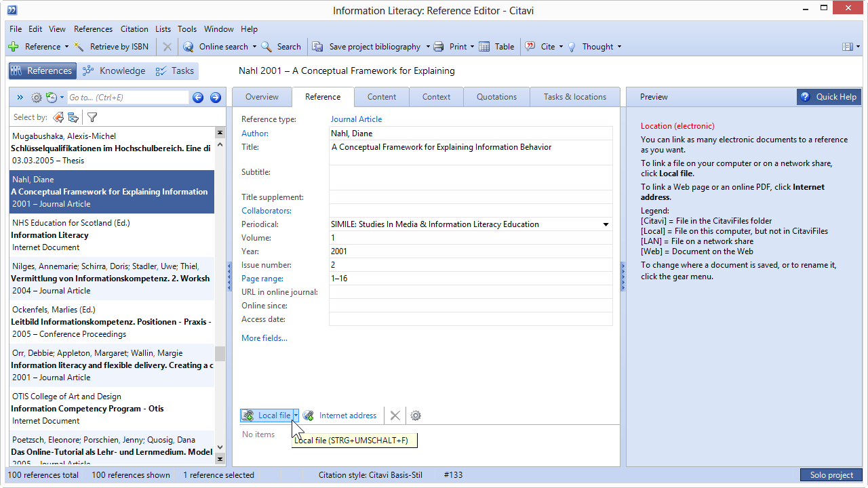The image size is (868, 488).
Task: Expand the Print dropdown arrow
Action: click(473, 47)
